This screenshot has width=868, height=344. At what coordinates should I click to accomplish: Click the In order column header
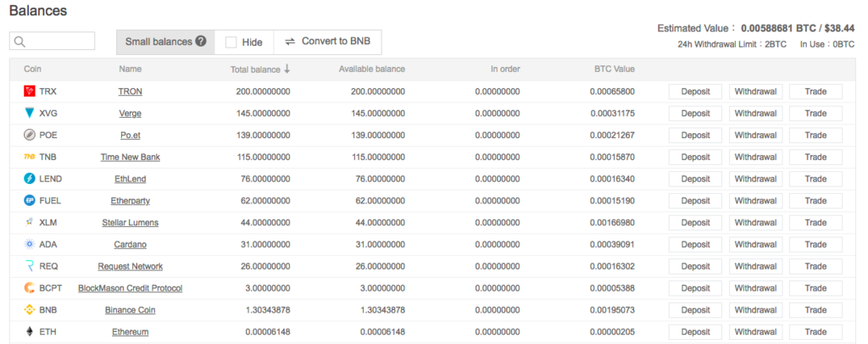coord(505,69)
